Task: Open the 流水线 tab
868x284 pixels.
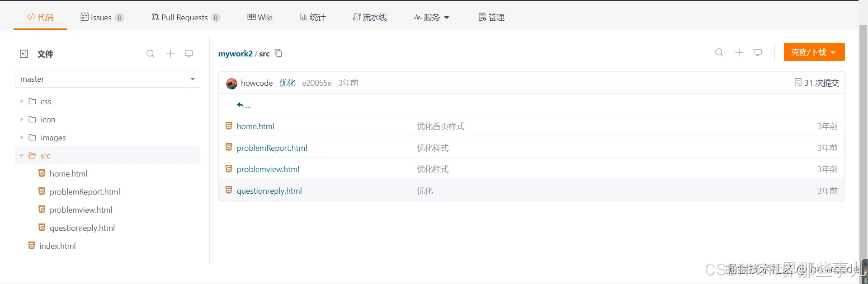Action: pos(370,17)
